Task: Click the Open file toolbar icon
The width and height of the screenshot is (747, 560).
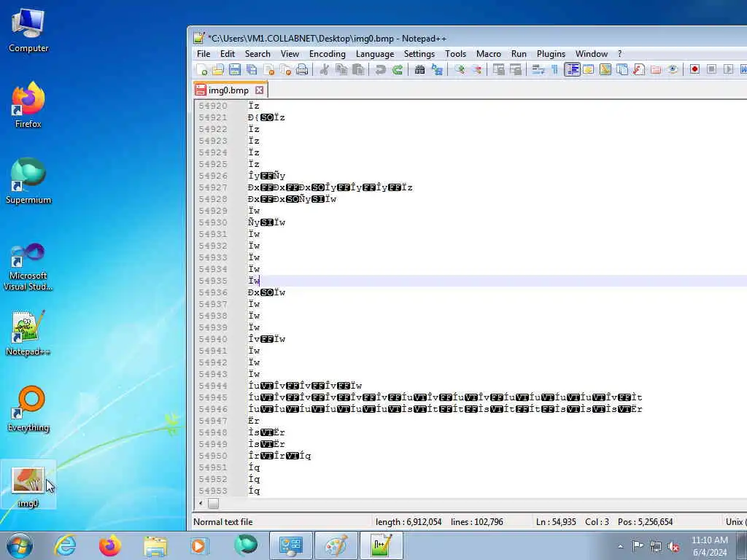Action: pyautogui.click(x=217, y=70)
